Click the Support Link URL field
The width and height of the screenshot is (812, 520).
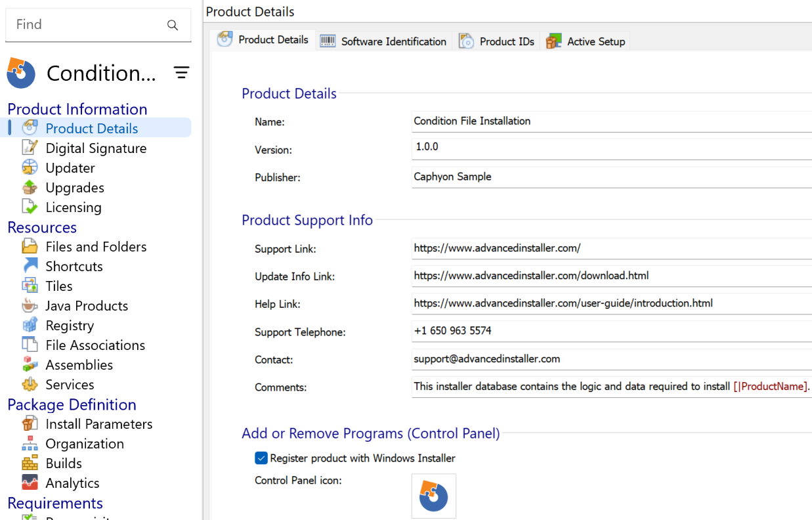click(612, 248)
